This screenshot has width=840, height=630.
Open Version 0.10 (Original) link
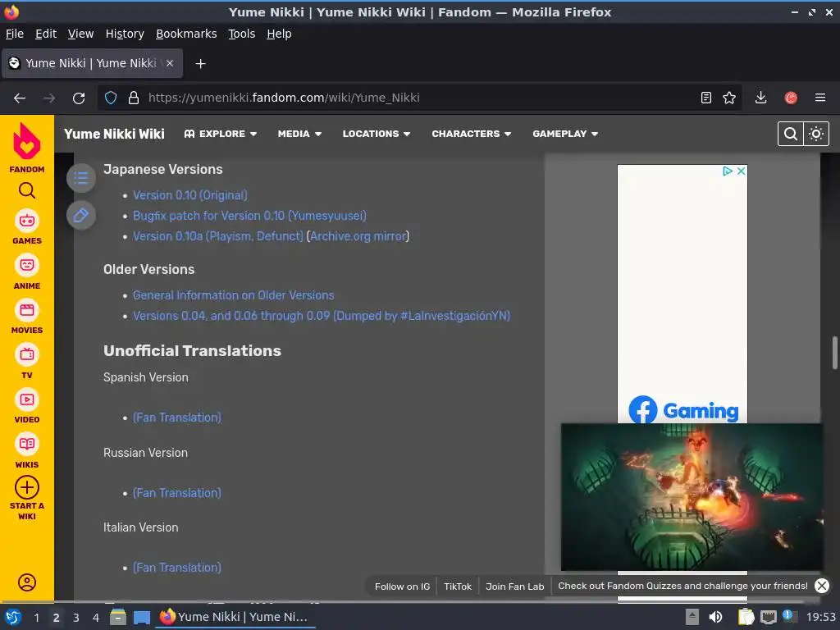pos(190,195)
